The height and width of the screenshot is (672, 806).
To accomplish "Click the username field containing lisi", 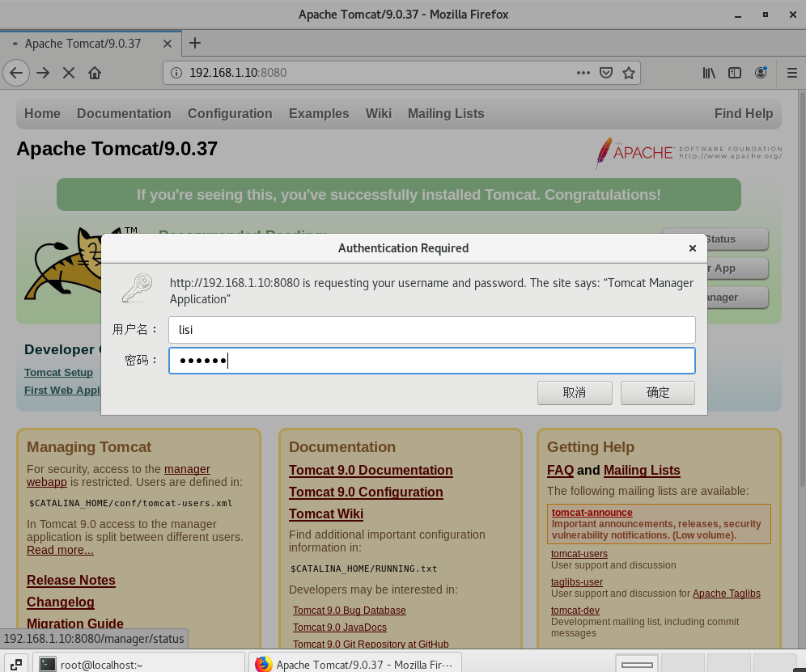I will coord(432,330).
